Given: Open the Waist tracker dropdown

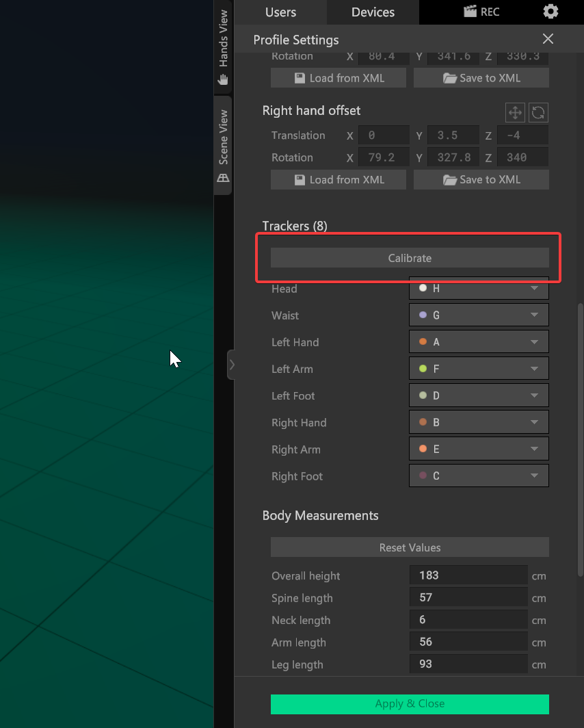Looking at the screenshot, I should pyautogui.click(x=479, y=315).
